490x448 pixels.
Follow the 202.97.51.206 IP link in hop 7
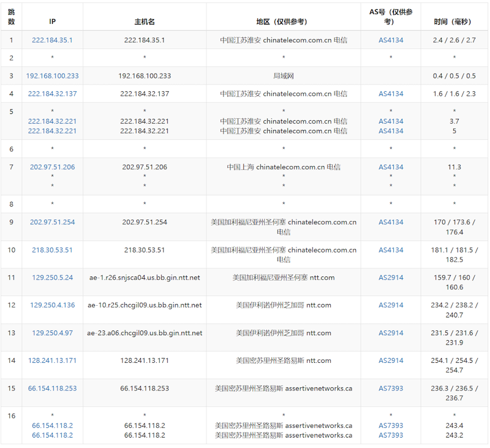pos(52,167)
